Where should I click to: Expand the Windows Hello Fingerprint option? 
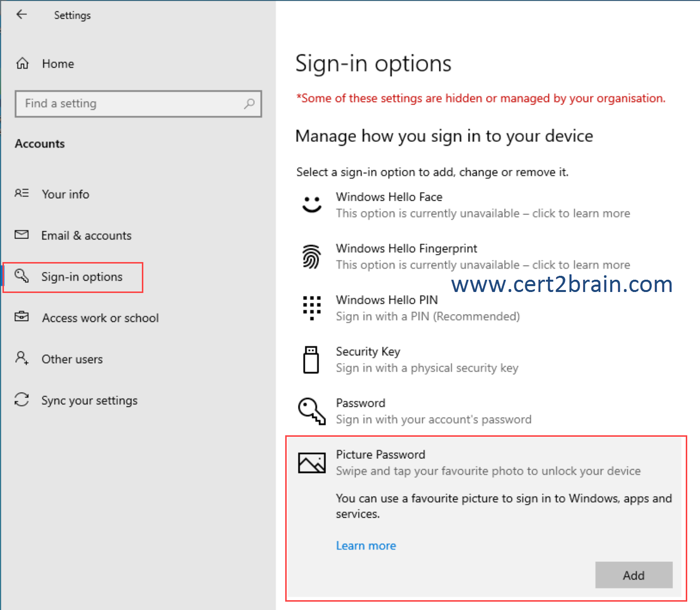pos(486,257)
